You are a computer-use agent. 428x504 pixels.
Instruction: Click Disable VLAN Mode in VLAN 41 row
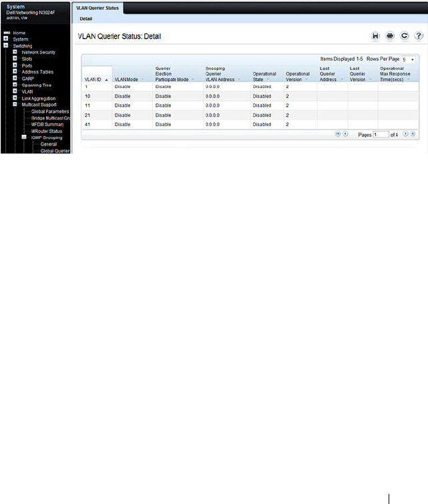[122, 124]
